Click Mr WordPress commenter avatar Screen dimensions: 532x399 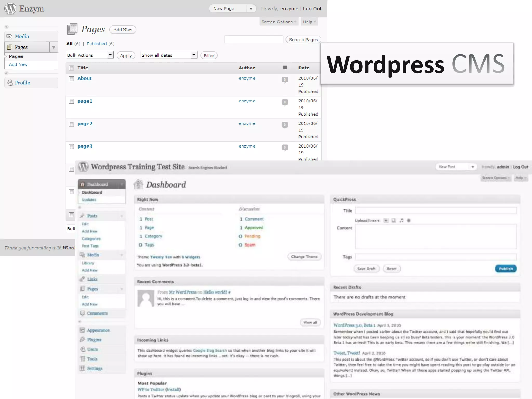[146, 298]
